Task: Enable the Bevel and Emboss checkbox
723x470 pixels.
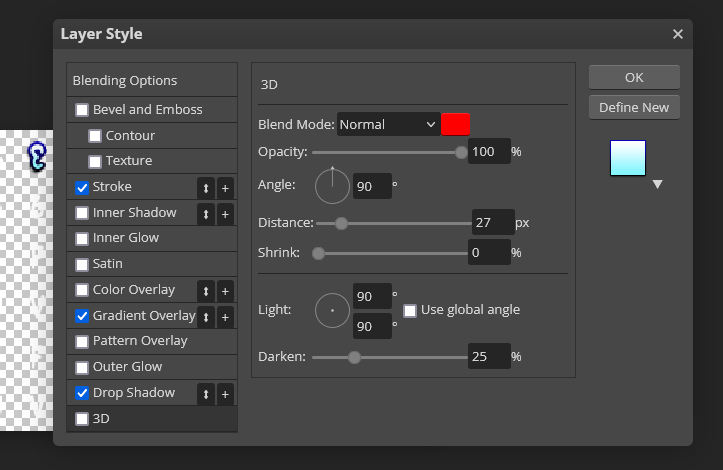Action: tap(82, 110)
